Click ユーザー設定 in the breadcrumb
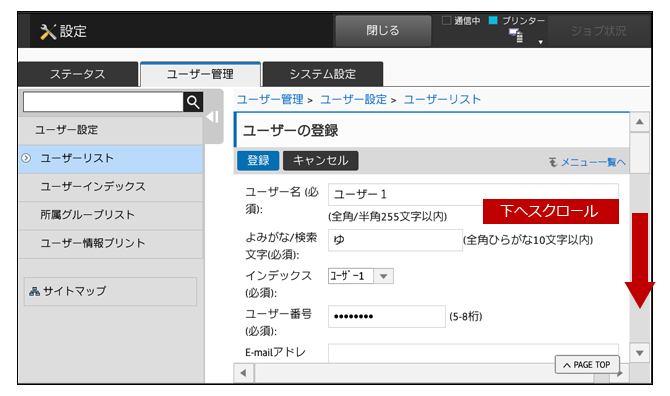This screenshot has width=670, height=396. point(353,100)
